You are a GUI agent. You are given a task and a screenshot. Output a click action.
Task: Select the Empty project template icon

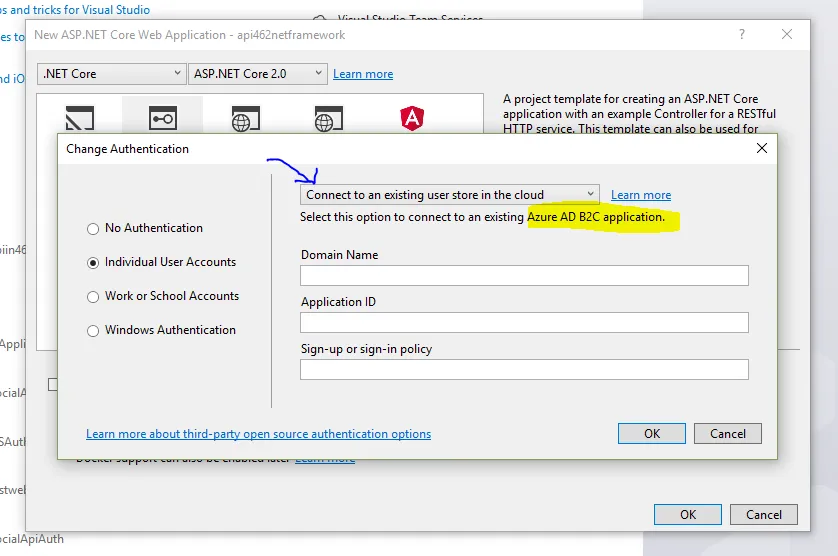80,118
